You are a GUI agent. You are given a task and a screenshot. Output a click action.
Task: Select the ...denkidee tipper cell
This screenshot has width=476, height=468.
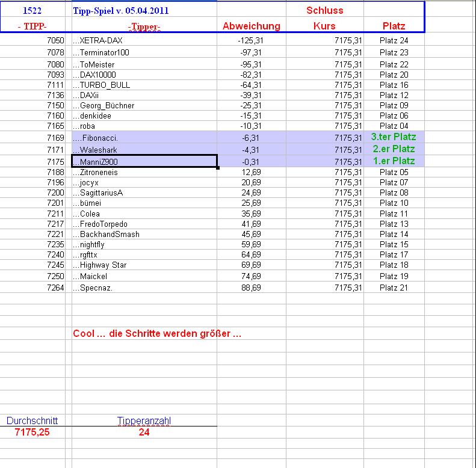click(x=144, y=115)
